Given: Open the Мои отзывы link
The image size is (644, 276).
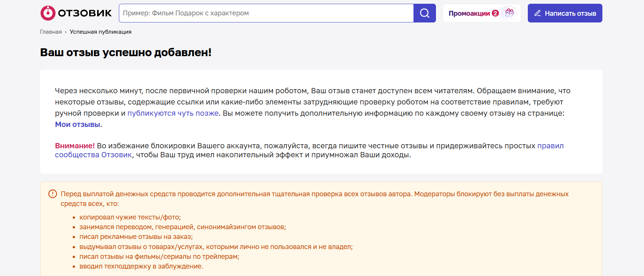Looking at the screenshot, I should (x=78, y=124).
